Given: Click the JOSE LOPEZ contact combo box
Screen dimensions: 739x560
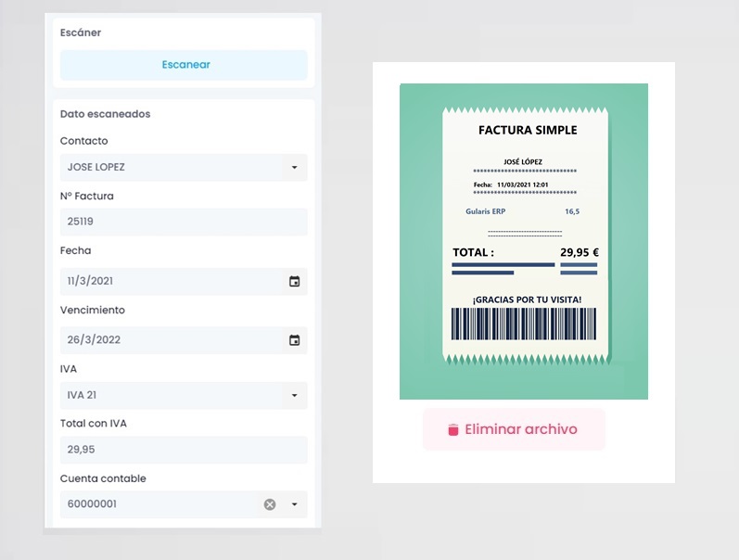Looking at the screenshot, I should tap(184, 167).
